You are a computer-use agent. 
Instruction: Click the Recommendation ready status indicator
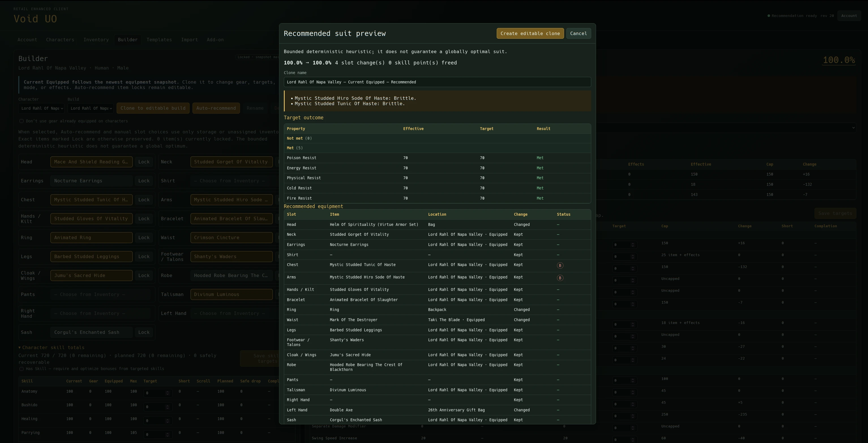[x=792, y=16]
